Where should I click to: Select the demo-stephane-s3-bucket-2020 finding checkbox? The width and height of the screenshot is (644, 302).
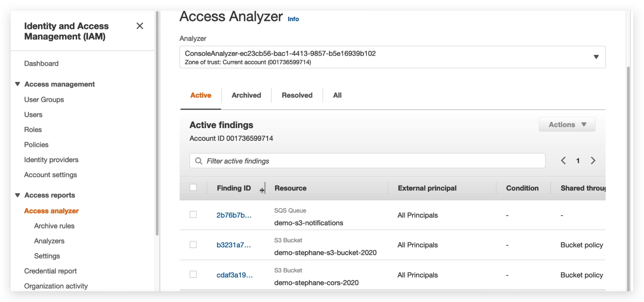point(193,245)
